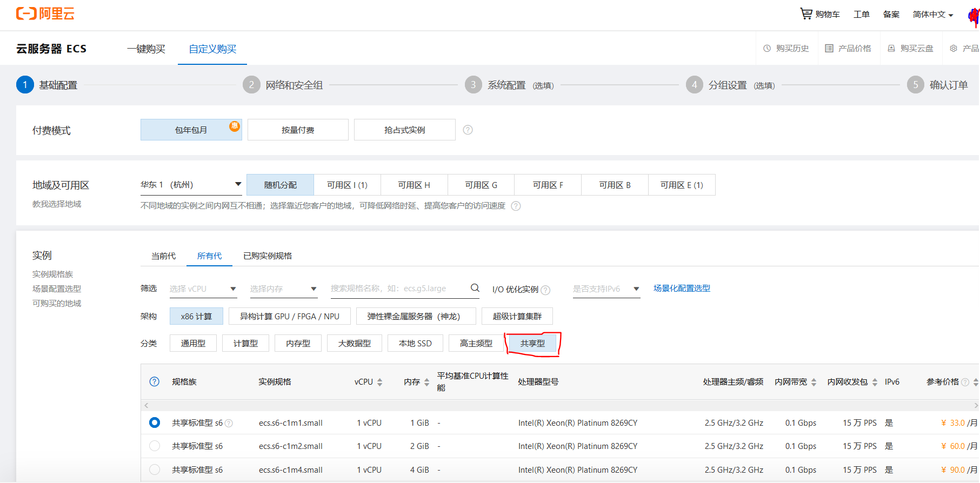Sort by 内网带宽 column arrows
The width and height of the screenshot is (980, 483).
tap(814, 382)
